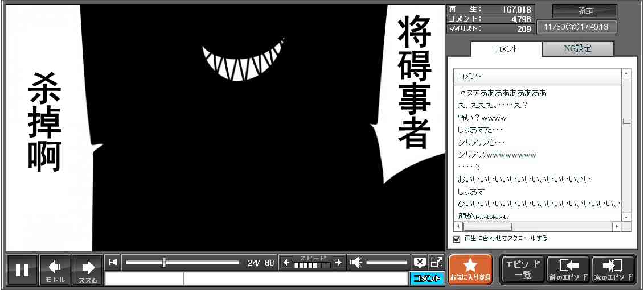Pause the playback

click(22, 270)
